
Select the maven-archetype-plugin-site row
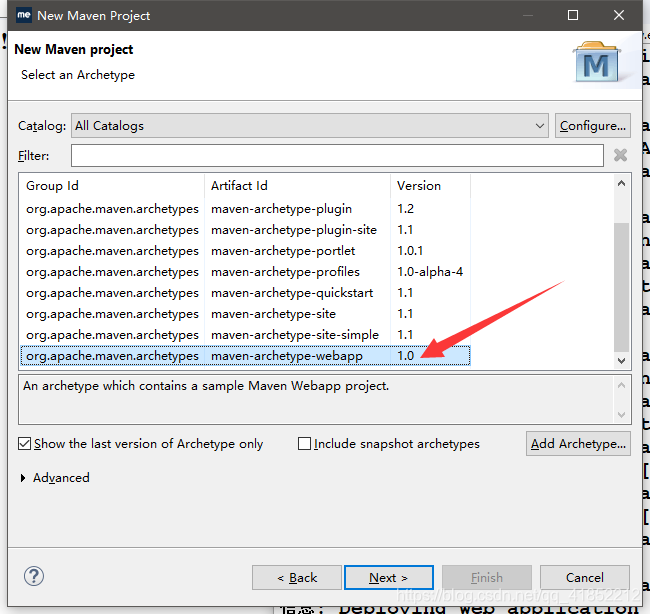click(x=245, y=230)
